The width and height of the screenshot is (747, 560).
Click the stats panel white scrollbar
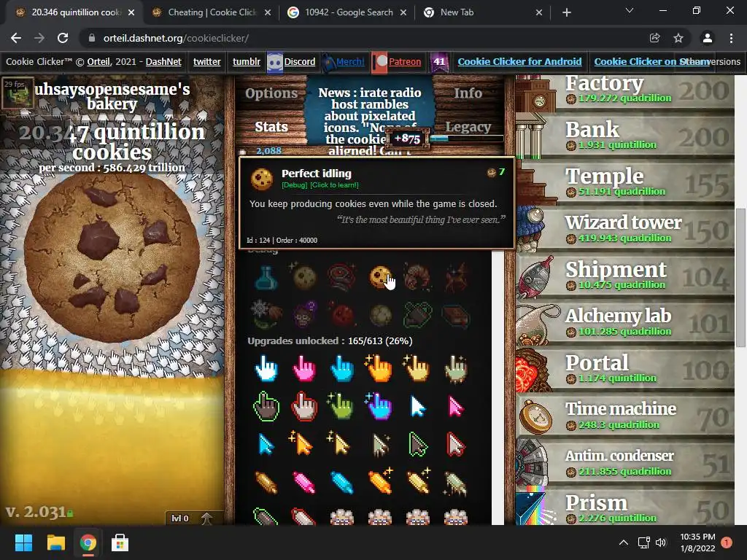[x=498, y=388]
